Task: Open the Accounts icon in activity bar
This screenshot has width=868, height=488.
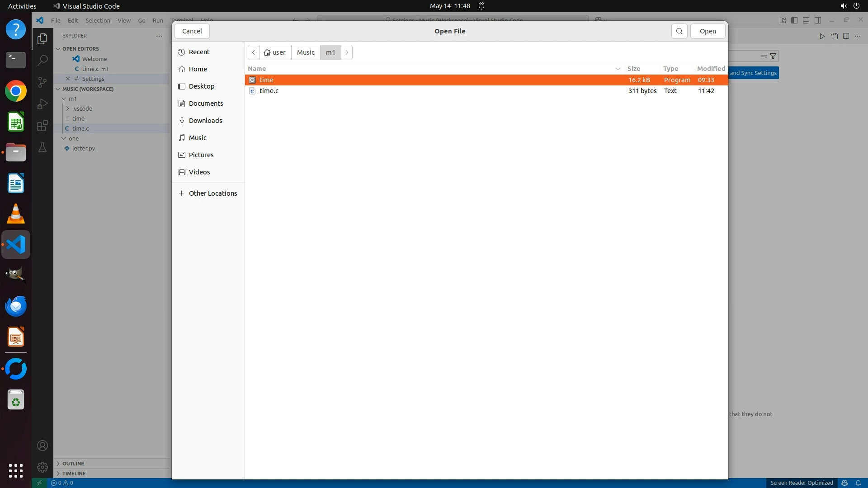Action: pyautogui.click(x=42, y=446)
